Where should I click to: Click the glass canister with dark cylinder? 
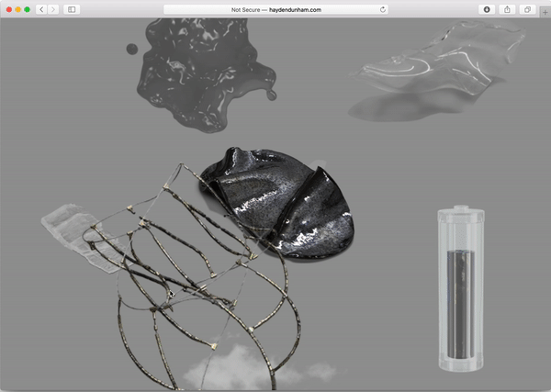[458, 290]
